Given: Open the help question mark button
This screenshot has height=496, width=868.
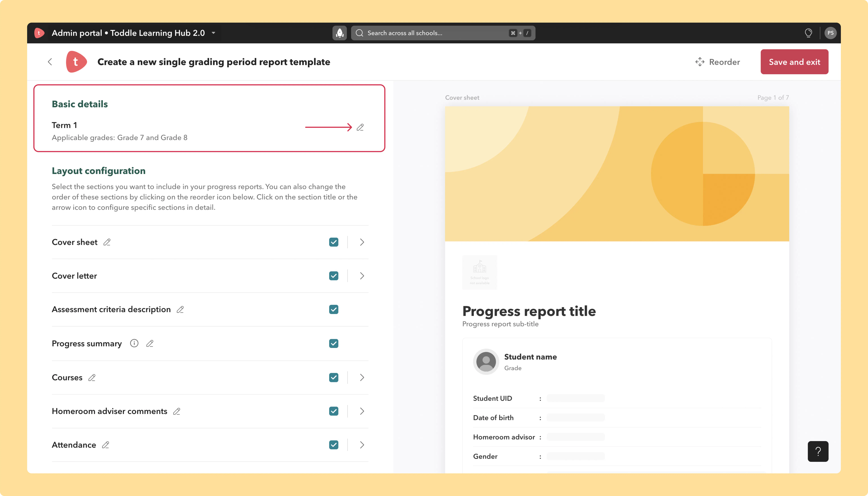Looking at the screenshot, I should pyautogui.click(x=818, y=451).
